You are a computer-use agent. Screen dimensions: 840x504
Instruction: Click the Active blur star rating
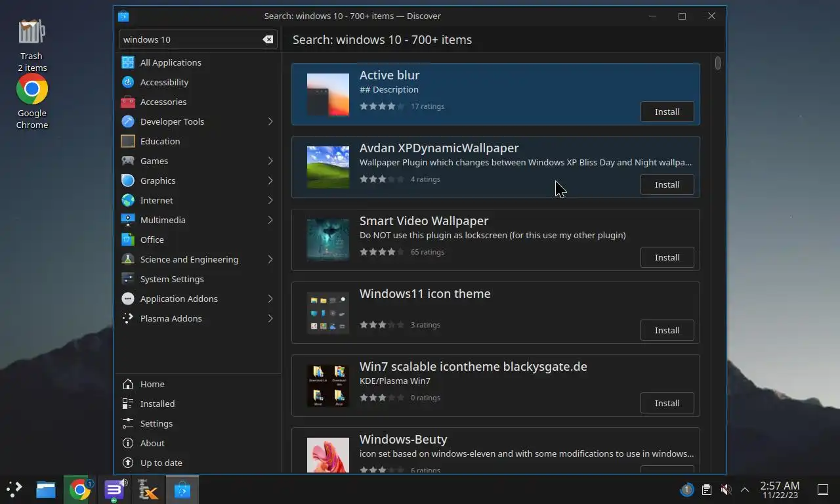(382, 106)
